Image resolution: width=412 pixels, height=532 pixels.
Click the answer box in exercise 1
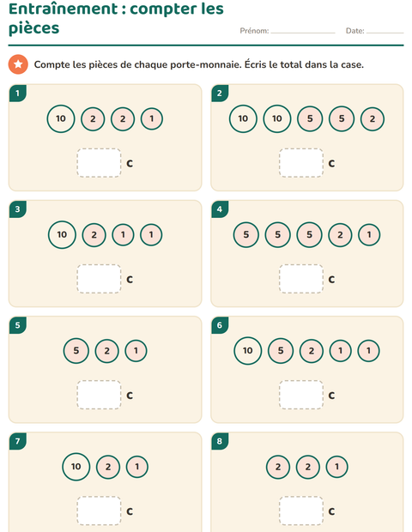99,163
